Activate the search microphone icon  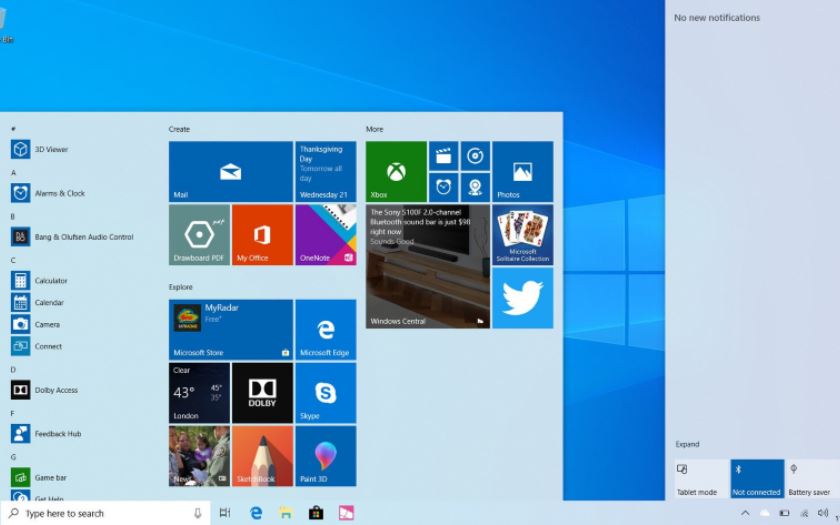(x=198, y=513)
